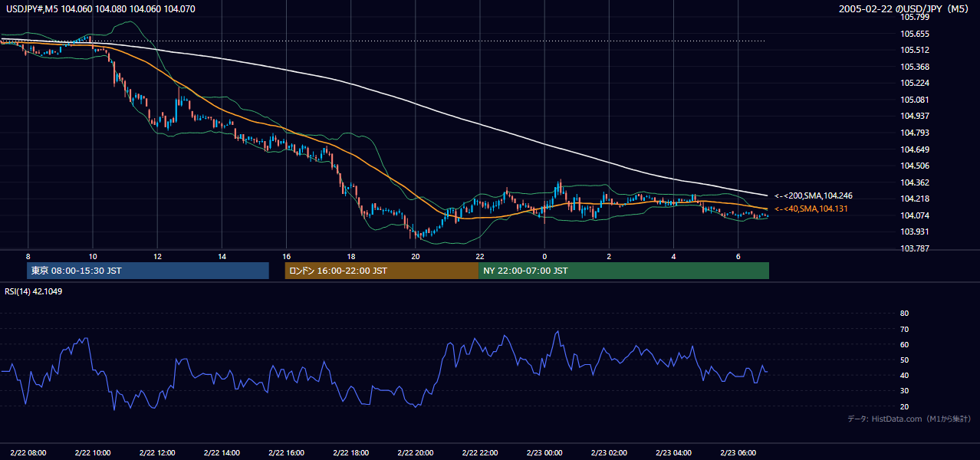The width and height of the screenshot is (980, 460).
Task: Click hour label 16 under the price chart
Action: click(286, 255)
